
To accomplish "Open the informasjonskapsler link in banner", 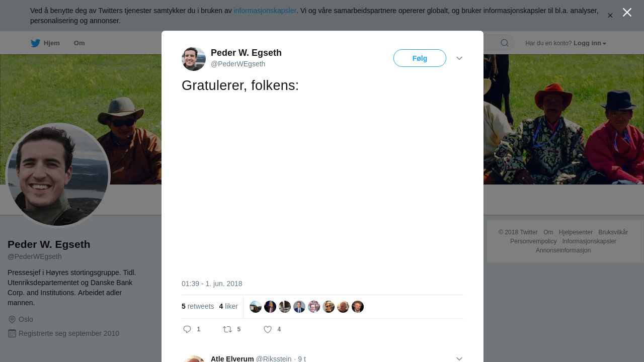I will coord(265,11).
